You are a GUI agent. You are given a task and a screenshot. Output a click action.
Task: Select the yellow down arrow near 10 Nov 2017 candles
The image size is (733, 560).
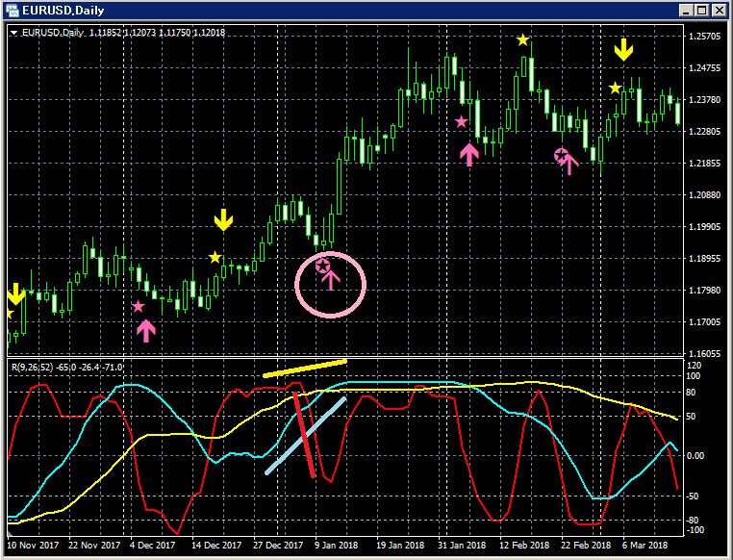point(16,294)
